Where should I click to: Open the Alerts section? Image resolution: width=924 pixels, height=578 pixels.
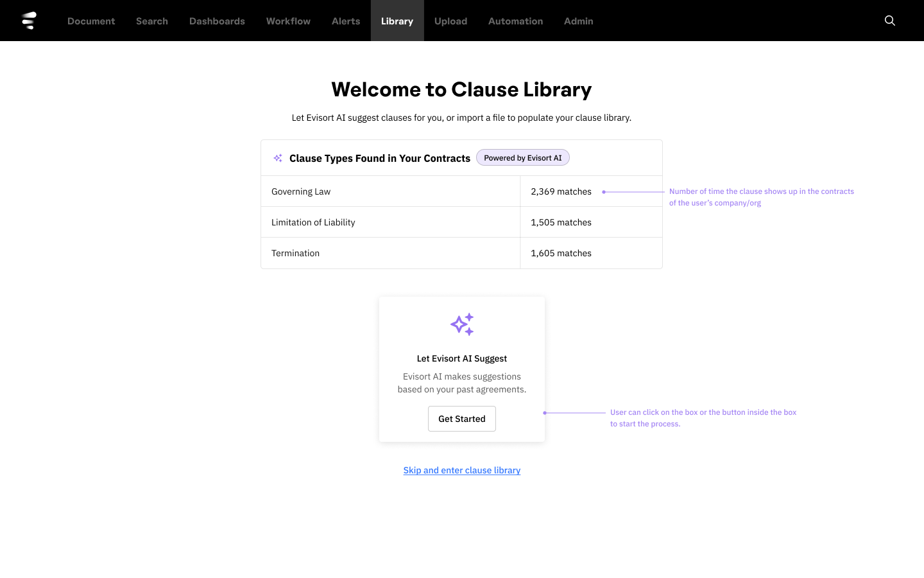click(346, 21)
